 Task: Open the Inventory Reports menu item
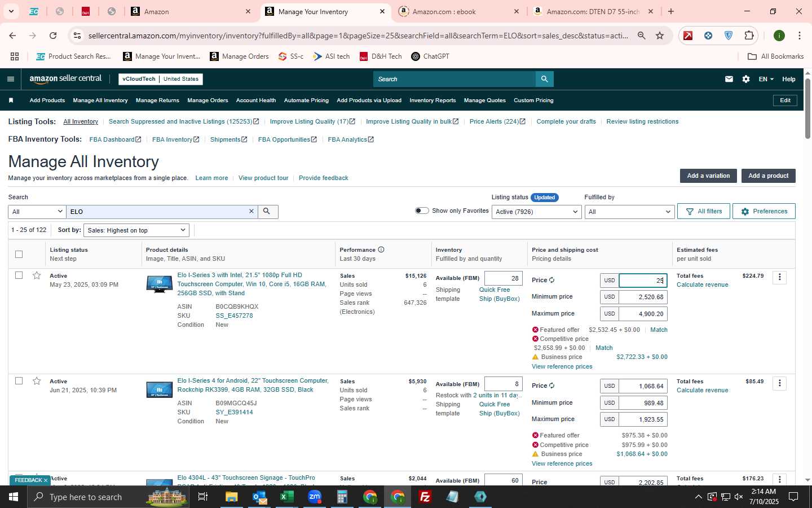433,100
